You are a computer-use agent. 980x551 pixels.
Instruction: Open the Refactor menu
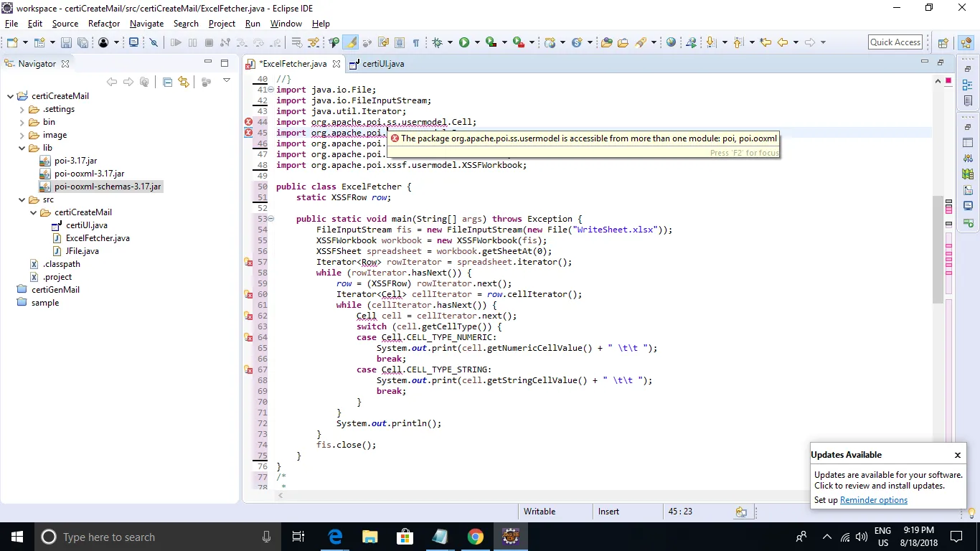[x=104, y=24]
